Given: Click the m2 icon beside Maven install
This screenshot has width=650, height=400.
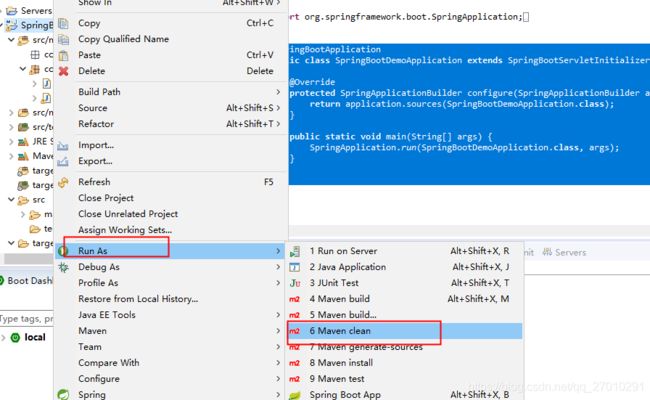Looking at the screenshot, I should pyautogui.click(x=294, y=363).
